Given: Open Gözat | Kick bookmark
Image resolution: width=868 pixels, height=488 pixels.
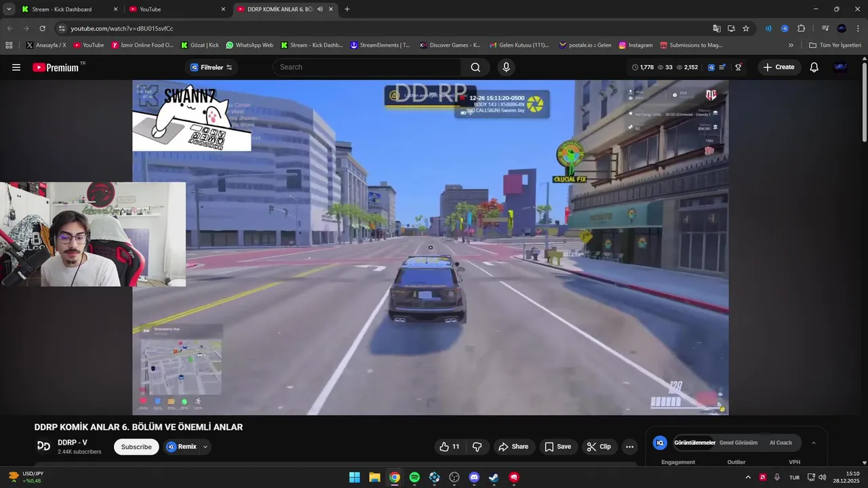Looking at the screenshot, I should [x=200, y=45].
